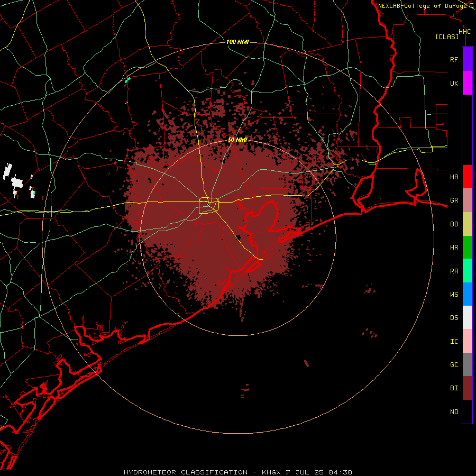Select the light pink IC legend swatch
This screenshot has height=476, width=476.
click(467, 341)
